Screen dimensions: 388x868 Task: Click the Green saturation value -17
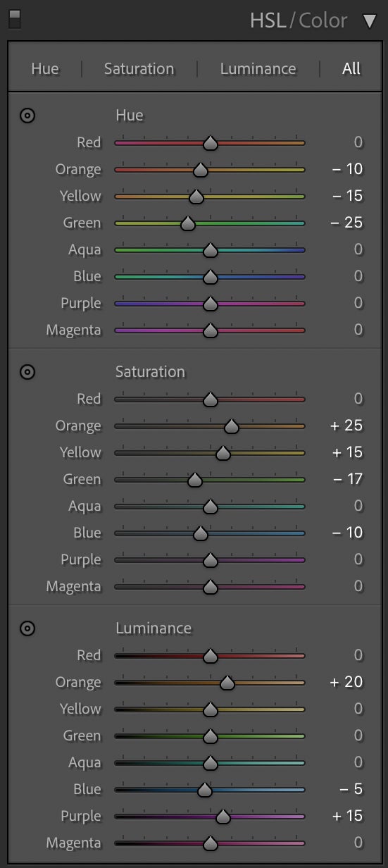[346, 480]
